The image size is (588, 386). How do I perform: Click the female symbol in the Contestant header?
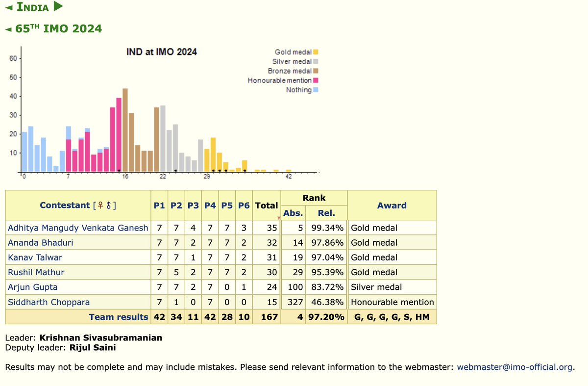(99, 206)
